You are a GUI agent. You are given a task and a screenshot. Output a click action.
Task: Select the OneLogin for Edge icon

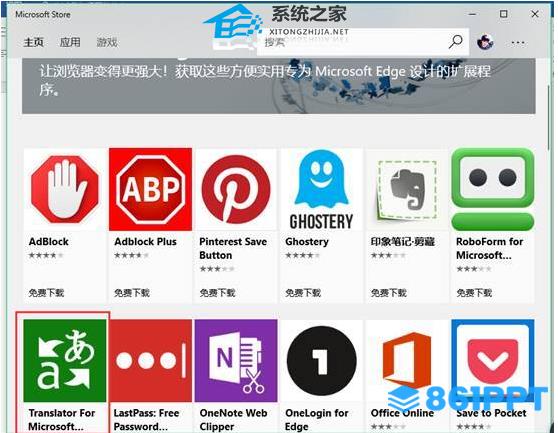tap(321, 360)
